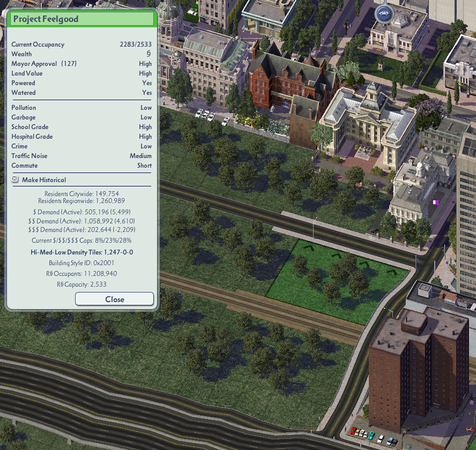Select the Current Occupancy 2283/2533 row
This screenshot has height=450, width=476.
(x=81, y=44)
